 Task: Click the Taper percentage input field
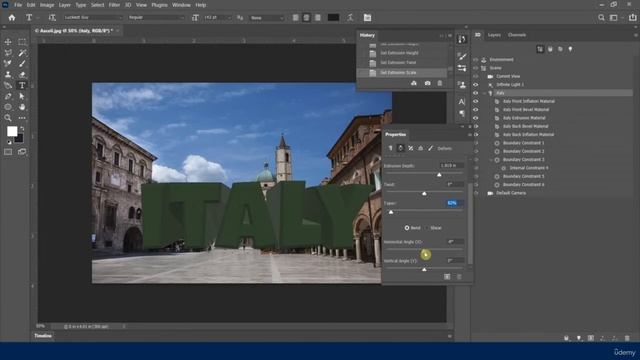coord(454,203)
